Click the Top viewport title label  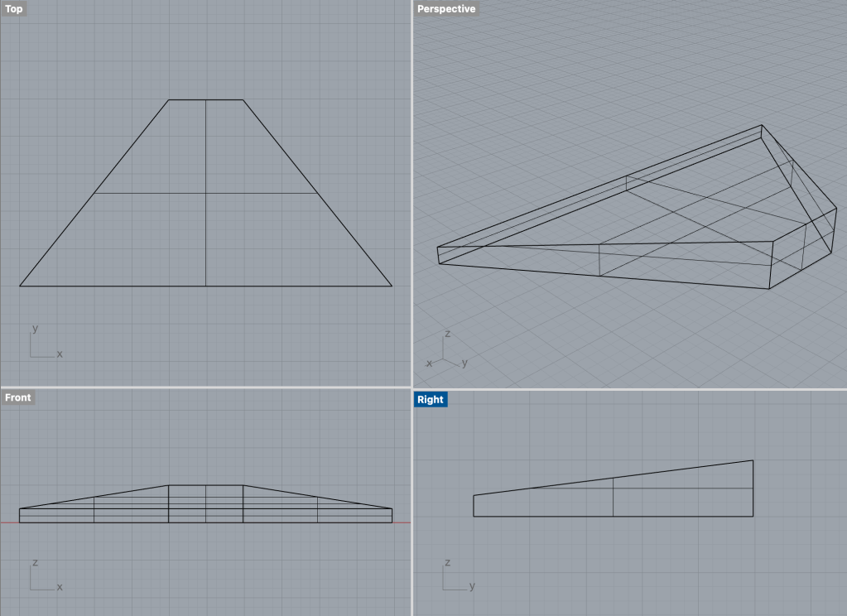tap(14, 9)
